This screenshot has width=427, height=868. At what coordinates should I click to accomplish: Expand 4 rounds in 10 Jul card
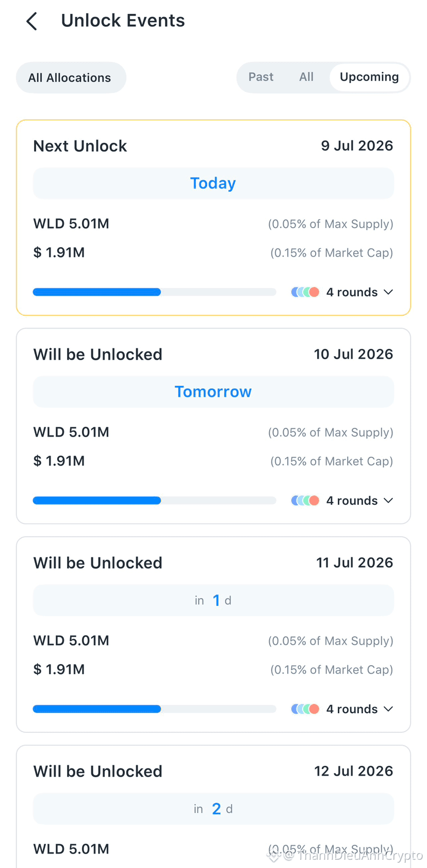(352, 501)
